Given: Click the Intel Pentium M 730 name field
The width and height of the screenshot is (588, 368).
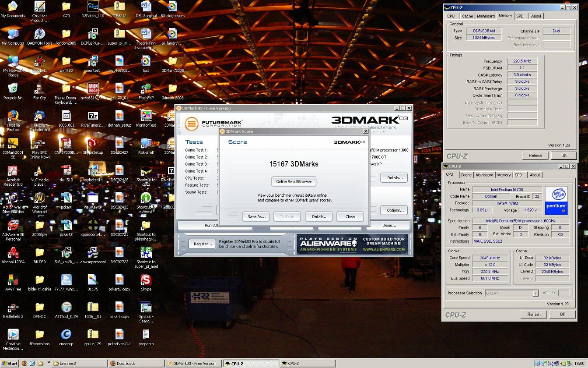Looking at the screenshot, I should [x=507, y=190].
